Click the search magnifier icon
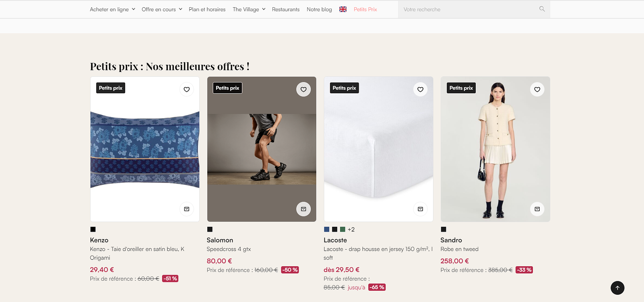This screenshot has width=644, height=302. (542, 9)
